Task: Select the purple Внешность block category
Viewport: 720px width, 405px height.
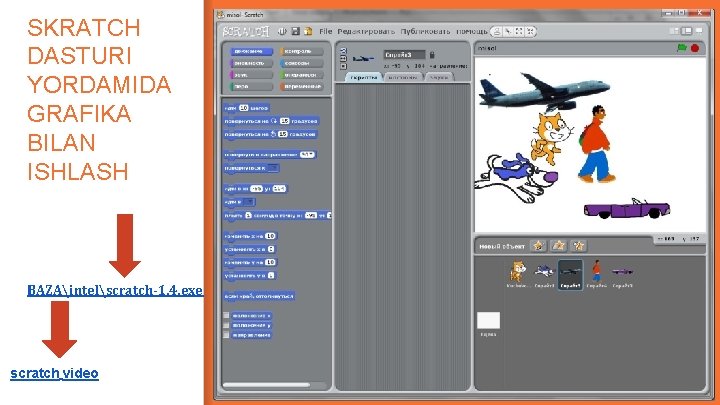Action: click(251, 63)
